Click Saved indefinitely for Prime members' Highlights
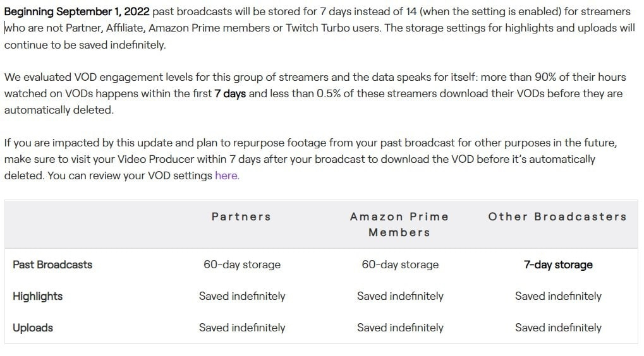 pyautogui.click(x=400, y=296)
